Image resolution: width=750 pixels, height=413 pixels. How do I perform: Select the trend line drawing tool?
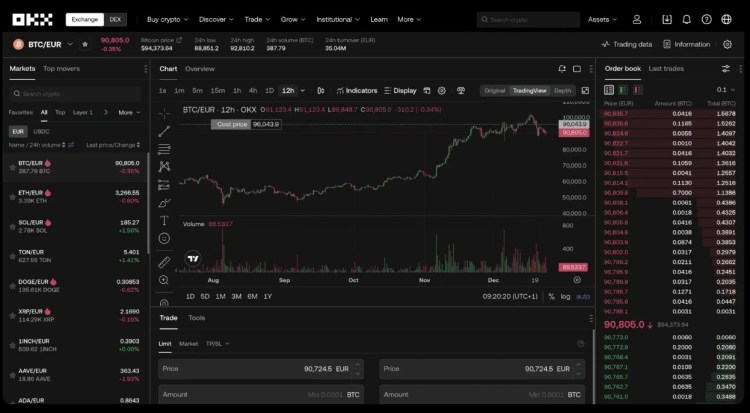pos(164,131)
